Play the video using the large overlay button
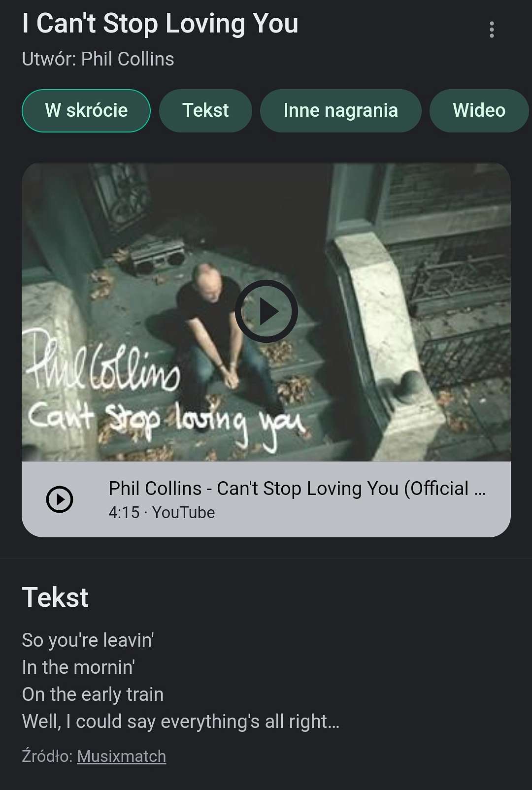 click(x=266, y=311)
